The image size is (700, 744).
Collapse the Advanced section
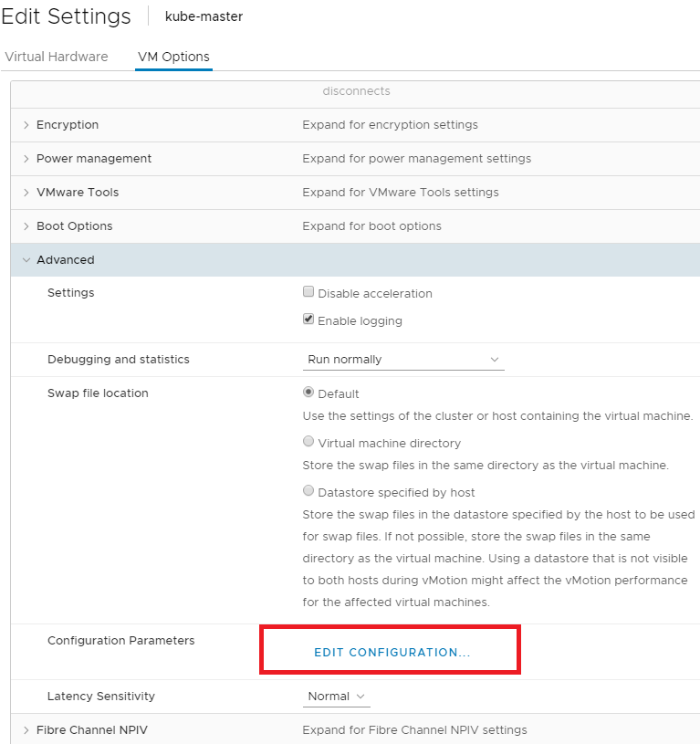(26, 260)
